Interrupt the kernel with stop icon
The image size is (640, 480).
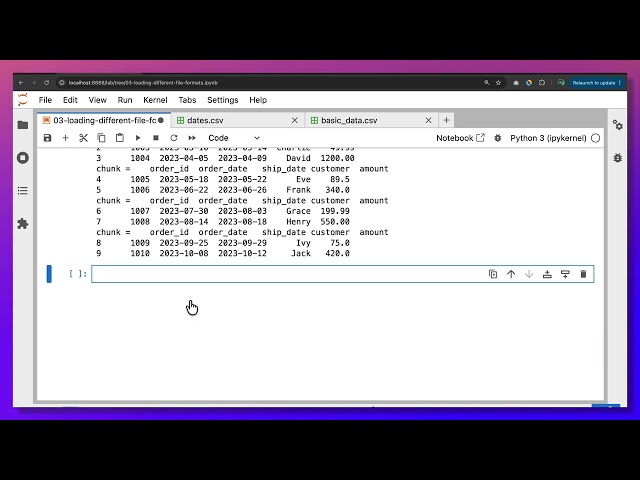coord(156,138)
